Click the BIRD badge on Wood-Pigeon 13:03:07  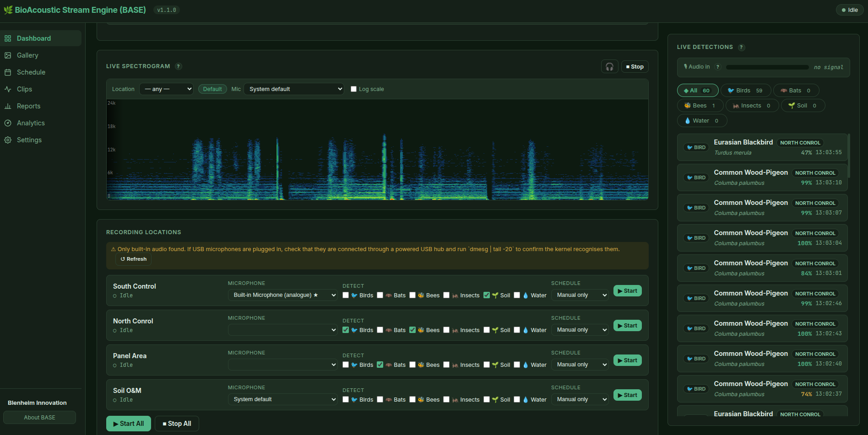pos(696,208)
